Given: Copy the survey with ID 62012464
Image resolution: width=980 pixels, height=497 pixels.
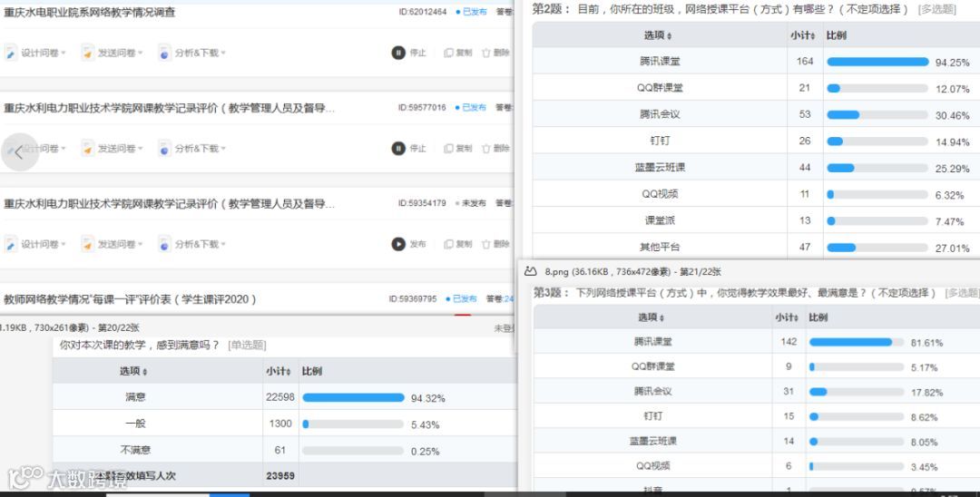Looking at the screenshot, I should coord(458,54).
